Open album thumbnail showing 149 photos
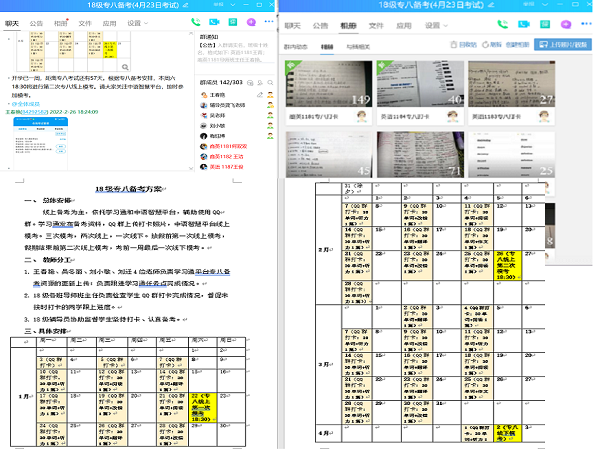 click(x=329, y=84)
